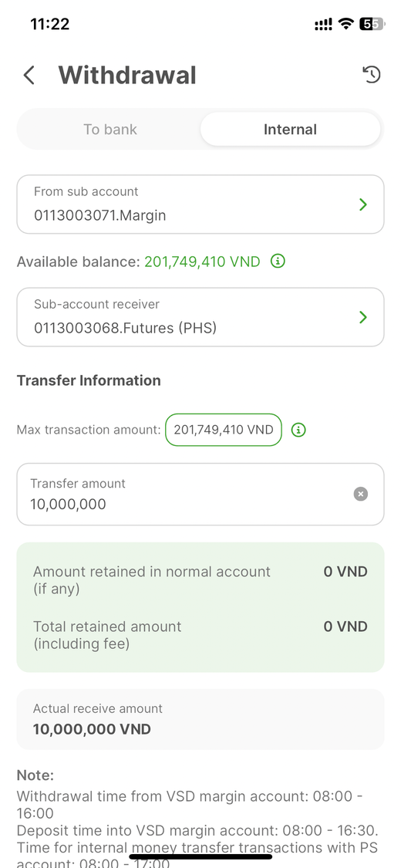Tap the home indicator bar at bottom
401x868 pixels.
tap(200, 856)
